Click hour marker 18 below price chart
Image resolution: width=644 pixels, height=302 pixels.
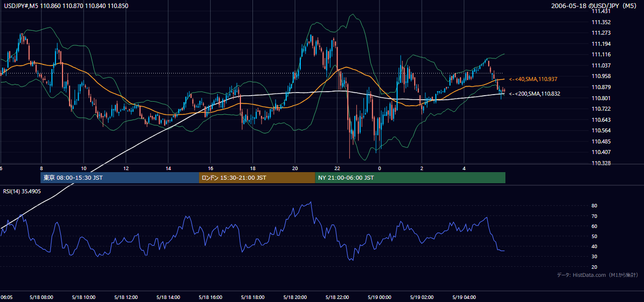pyautogui.click(x=253, y=169)
